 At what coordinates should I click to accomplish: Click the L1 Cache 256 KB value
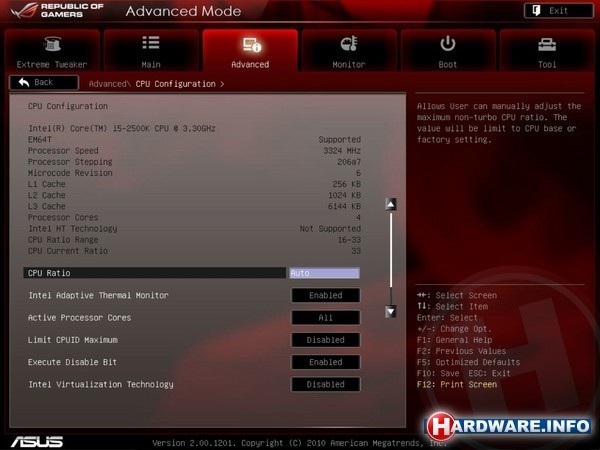coord(346,184)
